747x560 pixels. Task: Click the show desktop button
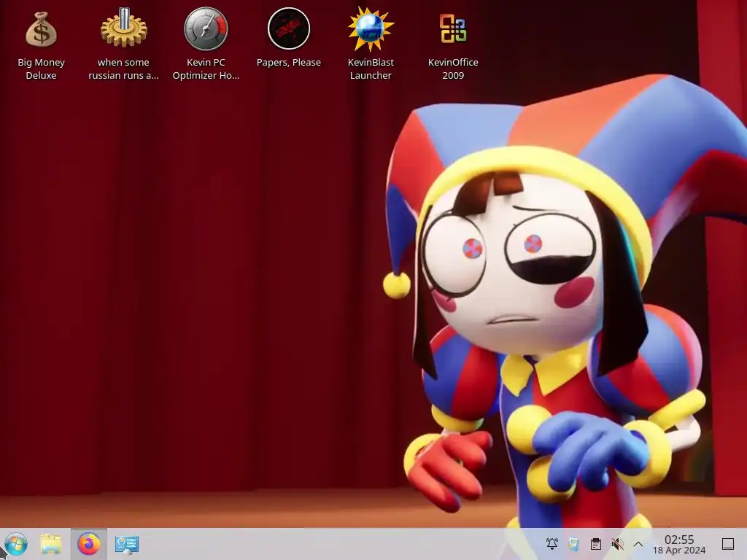728,544
